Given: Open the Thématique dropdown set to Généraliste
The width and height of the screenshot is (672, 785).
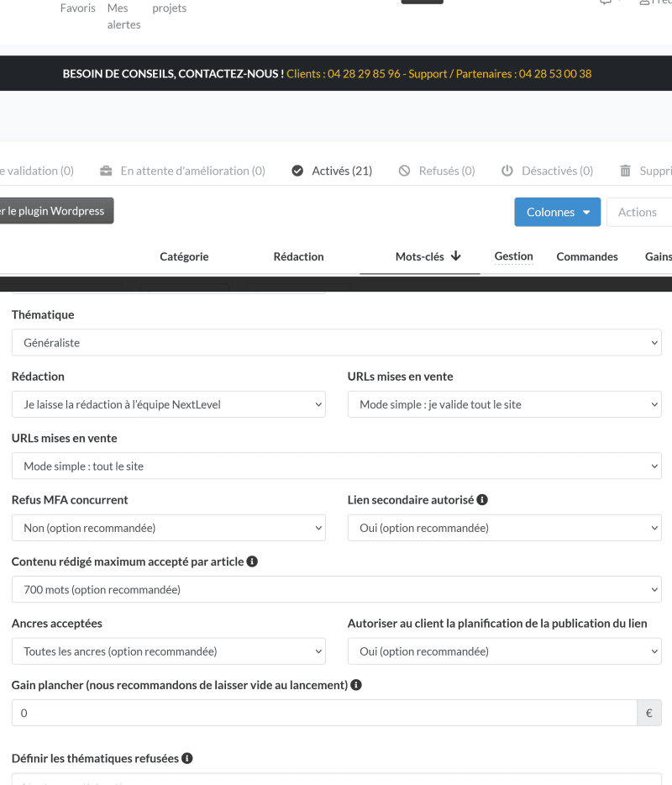Looking at the screenshot, I should pos(336,343).
